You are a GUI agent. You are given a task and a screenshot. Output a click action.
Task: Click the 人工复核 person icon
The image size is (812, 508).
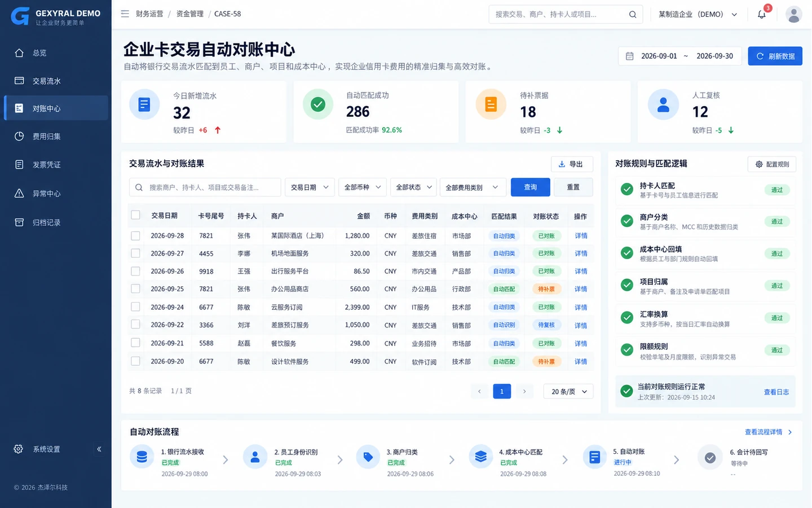[x=664, y=104]
